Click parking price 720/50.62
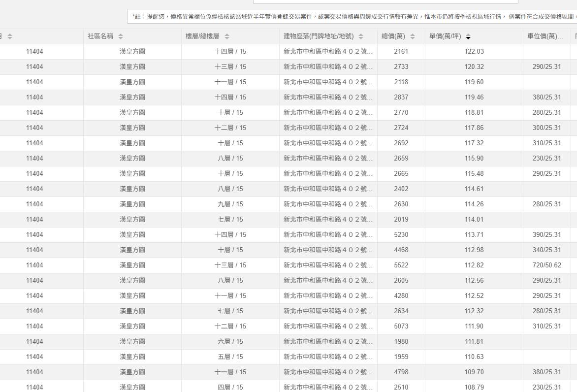 click(x=547, y=265)
